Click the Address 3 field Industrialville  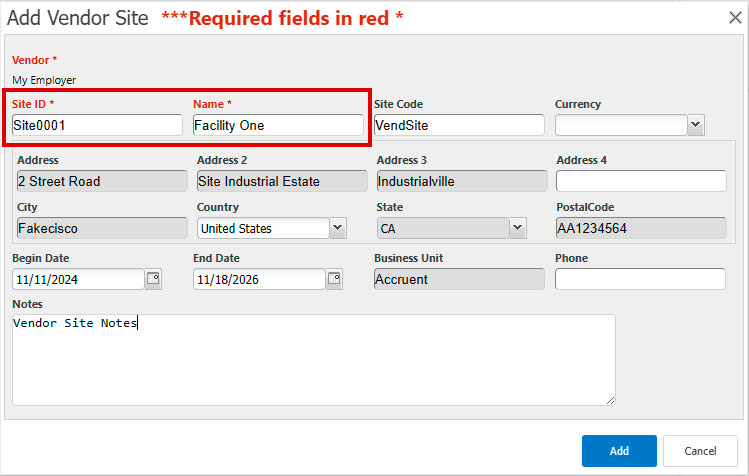(462, 181)
